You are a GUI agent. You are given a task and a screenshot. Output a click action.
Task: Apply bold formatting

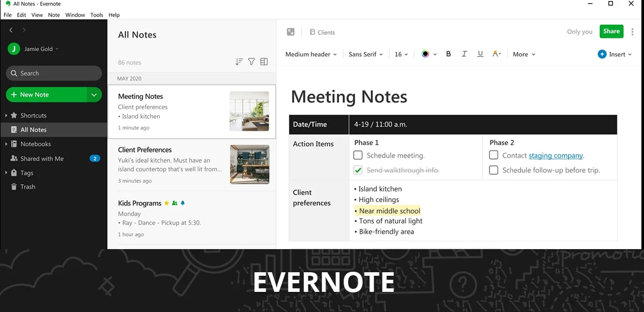point(448,54)
